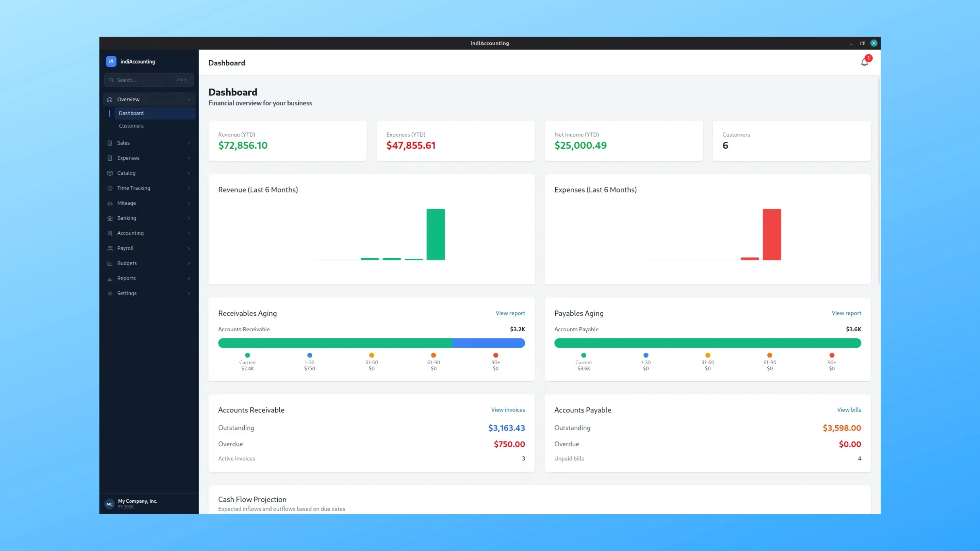Click the Settings gear icon in sidebar
Image resolution: width=980 pixels, height=551 pixels.
110,294
